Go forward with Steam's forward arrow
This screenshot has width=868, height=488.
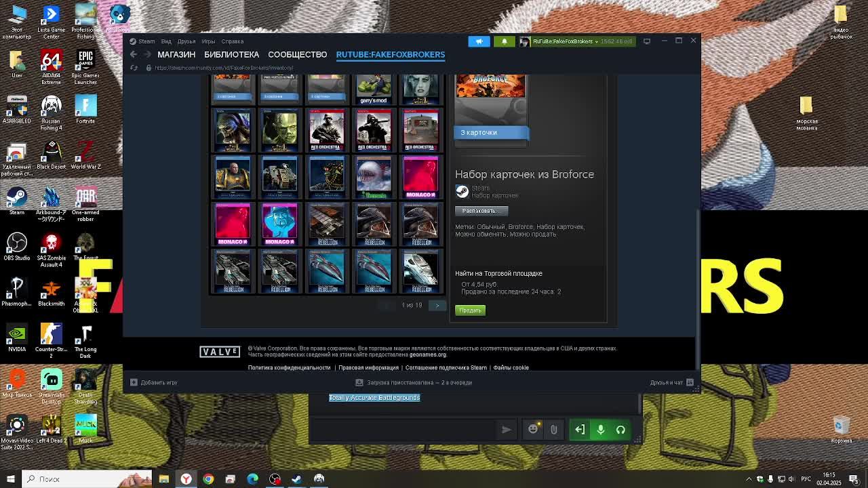click(147, 54)
